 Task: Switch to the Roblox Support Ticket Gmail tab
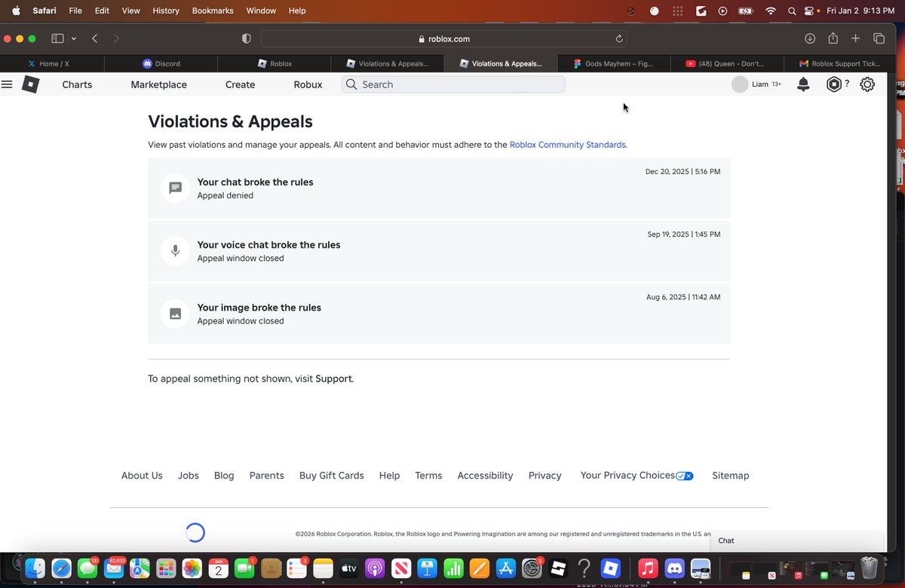pos(841,63)
